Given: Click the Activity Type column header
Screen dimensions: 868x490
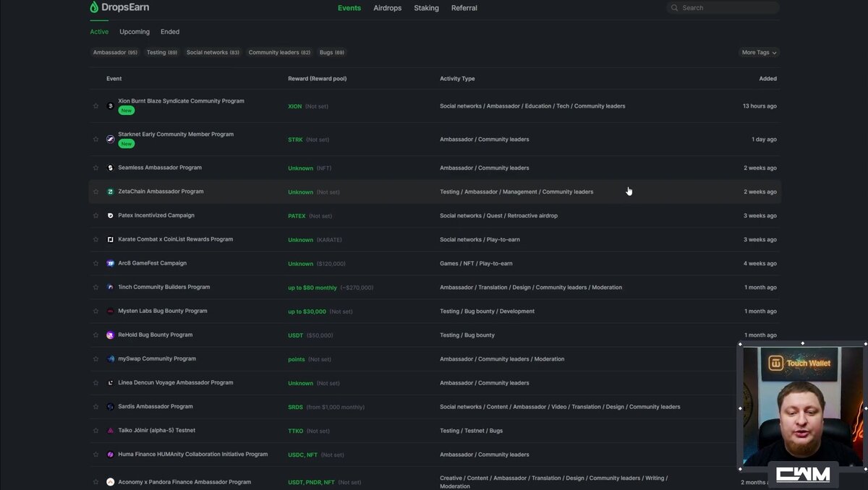Looking at the screenshot, I should [x=457, y=78].
